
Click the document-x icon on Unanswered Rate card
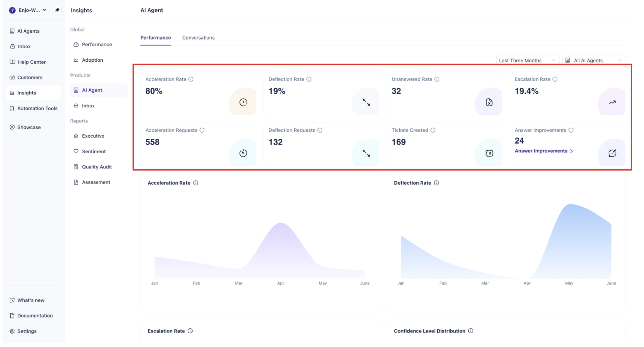pos(489,102)
